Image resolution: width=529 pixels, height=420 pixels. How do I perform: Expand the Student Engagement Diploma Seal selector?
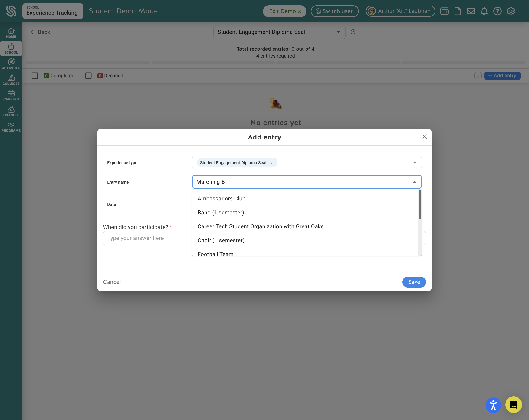click(280, 32)
